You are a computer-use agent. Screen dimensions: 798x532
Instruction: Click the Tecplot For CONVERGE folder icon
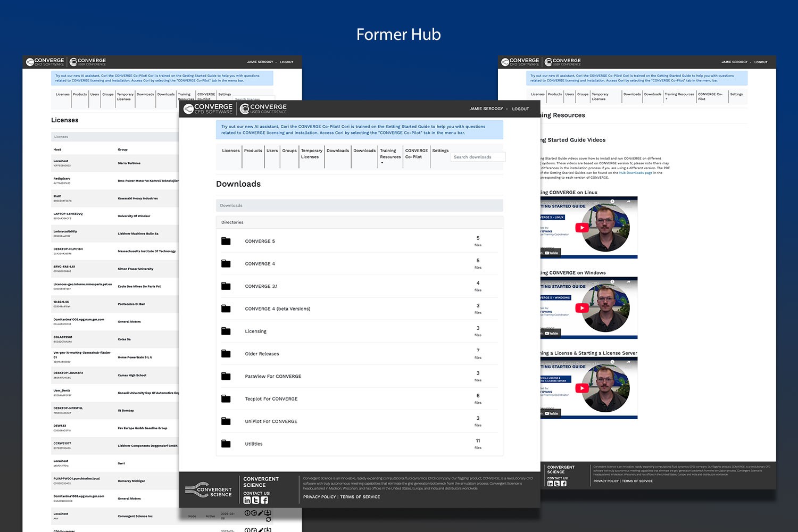(x=226, y=398)
